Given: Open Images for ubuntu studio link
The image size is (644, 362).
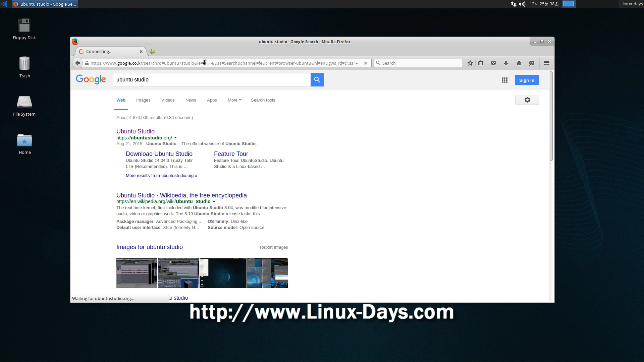Looking at the screenshot, I should coord(150,247).
